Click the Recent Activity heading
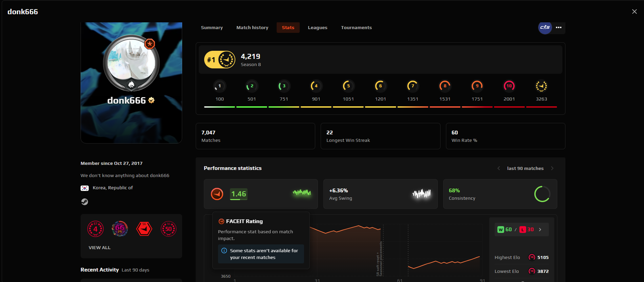Screen dimensions: 644x282 (100, 270)
